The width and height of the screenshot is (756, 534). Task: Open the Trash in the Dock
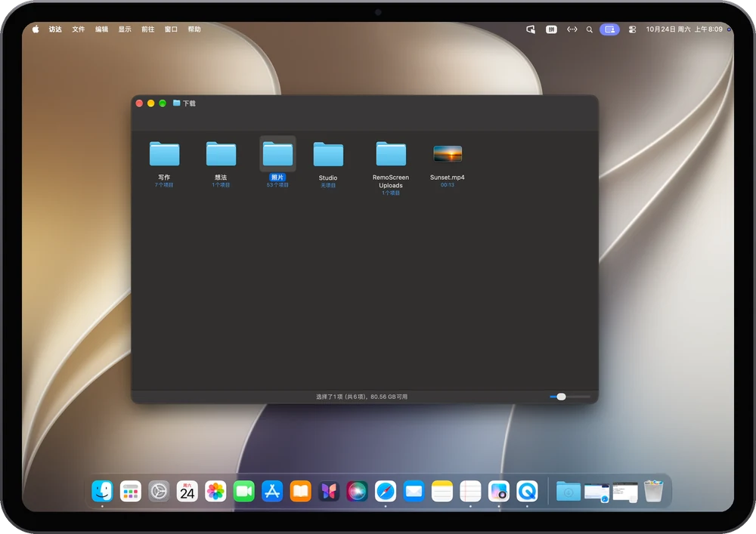pyautogui.click(x=653, y=491)
